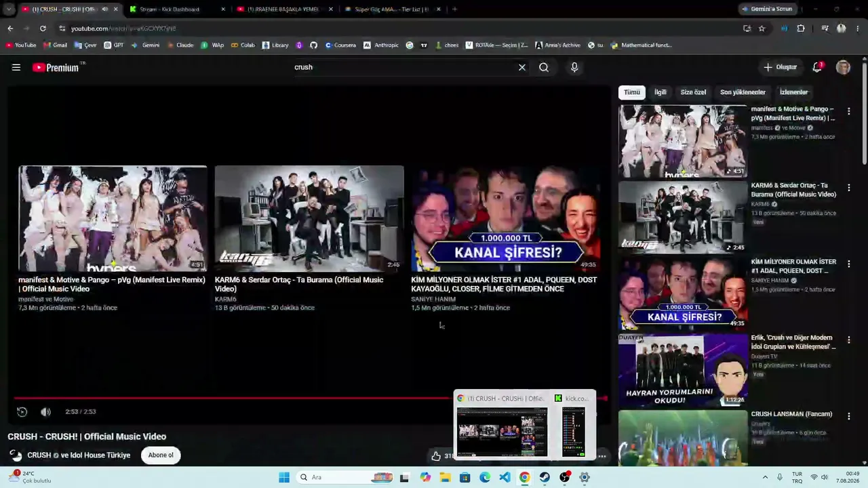Open options menu for sidebar KİM MİLYONER video
The height and width of the screenshot is (488, 868).
coord(848,264)
